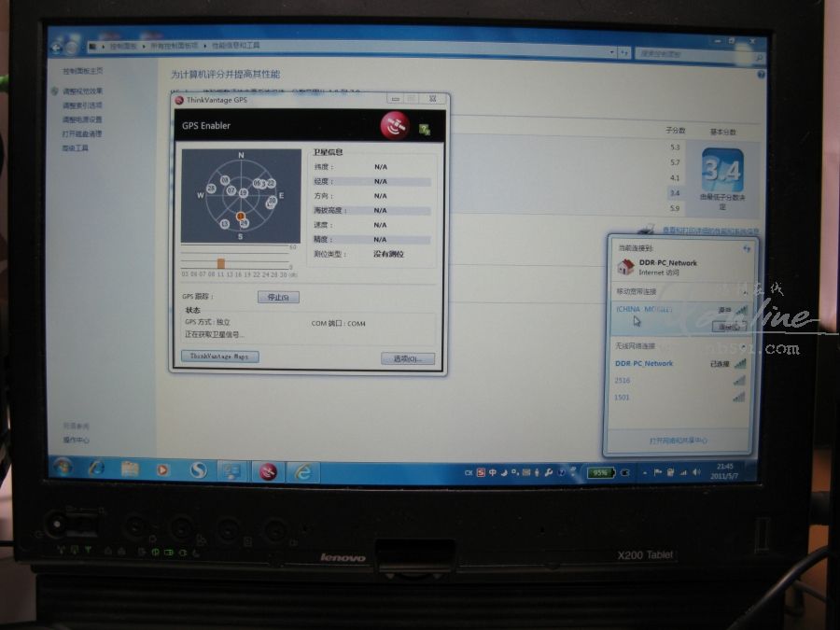Click the house icon next to DDR-PC_Network

[x=625, y=267]
